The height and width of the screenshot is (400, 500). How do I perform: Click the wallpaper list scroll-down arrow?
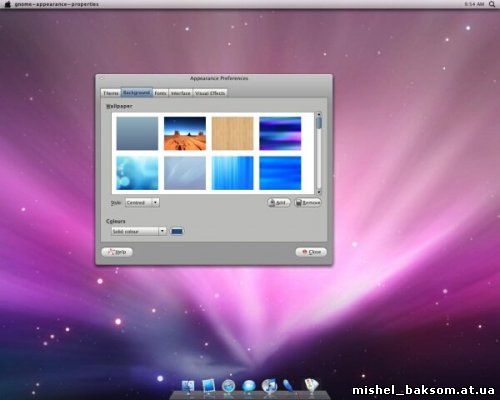tap(319, 192)
